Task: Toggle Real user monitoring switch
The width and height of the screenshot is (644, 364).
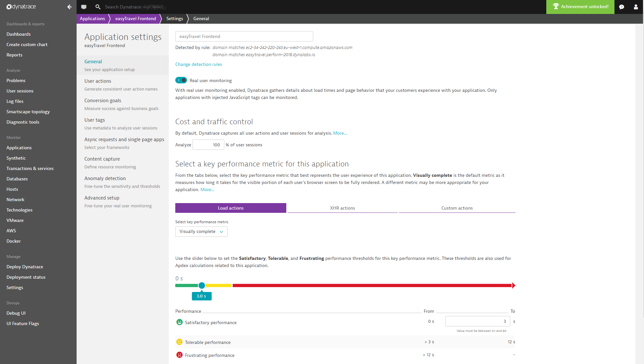Action: [x=181, y=80]
